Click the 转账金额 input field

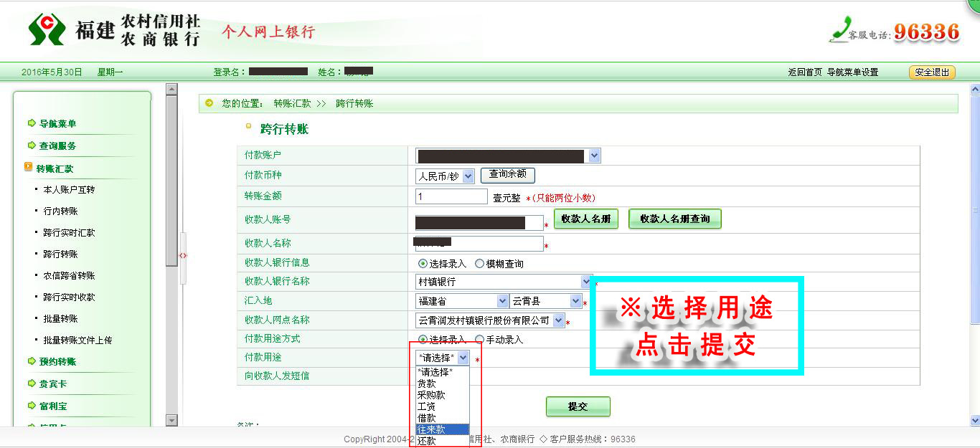[451, 196]
